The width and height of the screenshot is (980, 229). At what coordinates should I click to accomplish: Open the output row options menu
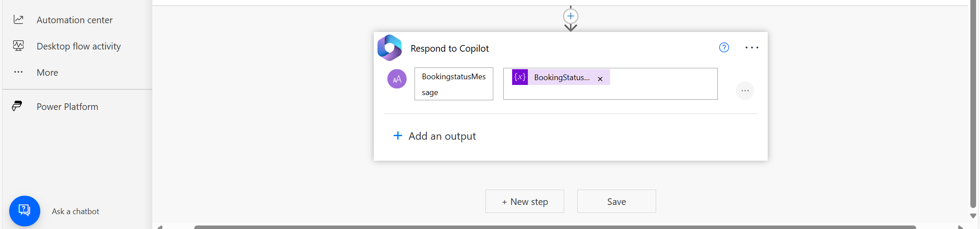coord(745,91)
